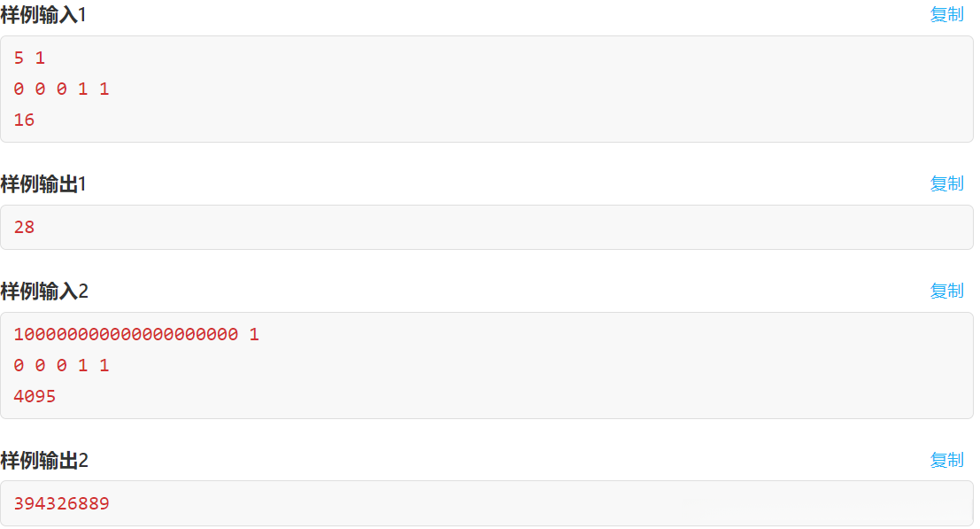Click the leading 5 in 样例输入1
This screenshot has width=980, height=529.
19,58
